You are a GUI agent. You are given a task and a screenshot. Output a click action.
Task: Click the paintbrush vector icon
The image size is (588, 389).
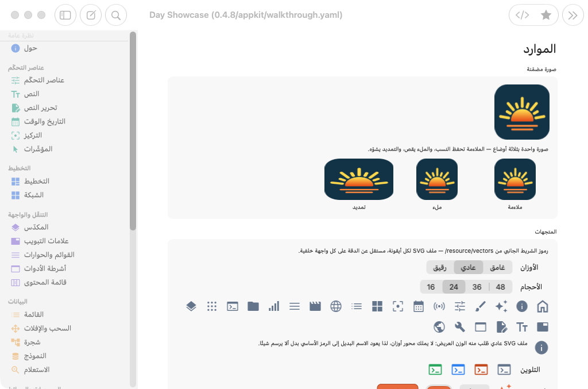481,306
